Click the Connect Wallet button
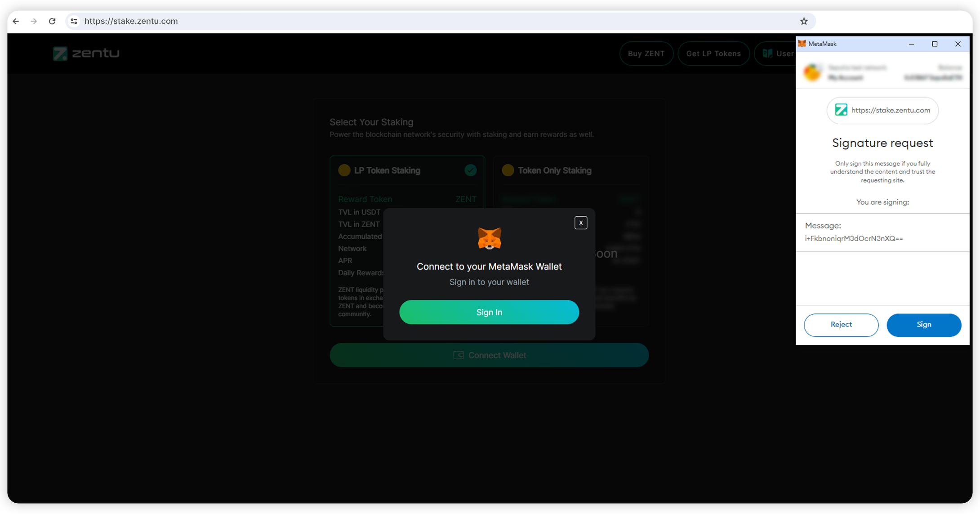The width and height of the screenshot is (980, 514). (489, 355)
